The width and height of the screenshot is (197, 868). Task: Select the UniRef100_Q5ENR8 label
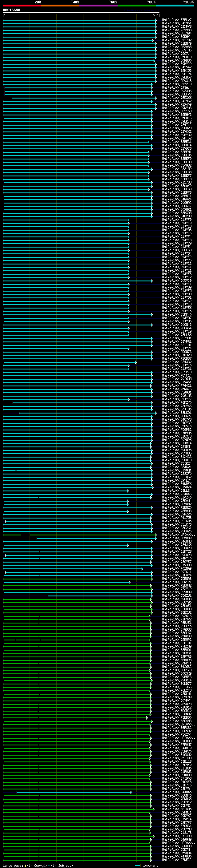click(176, 579)
